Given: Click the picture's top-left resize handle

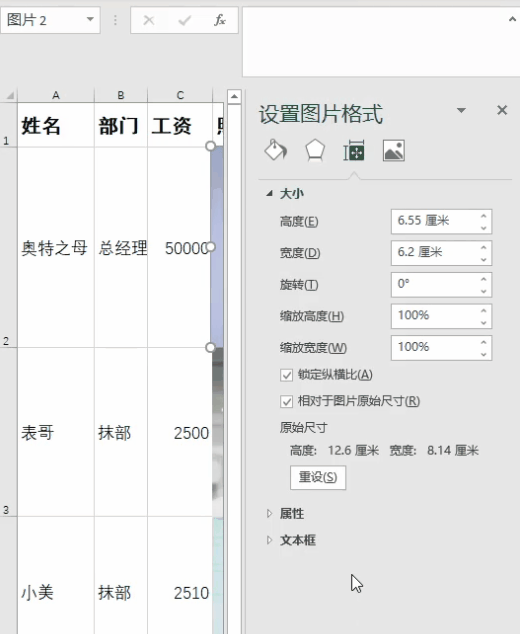Looking at the screenshot, I should (210, 146).
